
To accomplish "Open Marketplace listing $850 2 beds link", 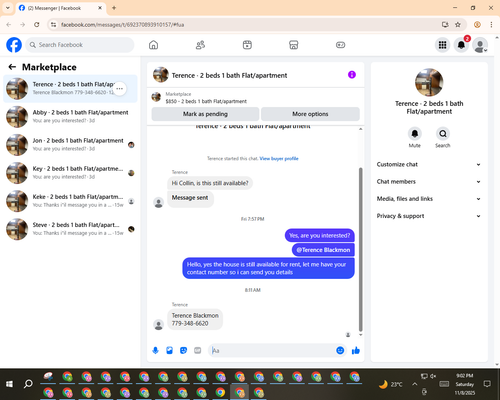I will click(206, 101).
